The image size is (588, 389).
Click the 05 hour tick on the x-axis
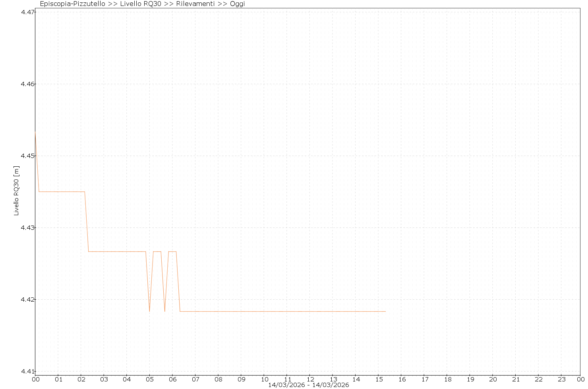pyautogui.click(x=150, y=379)
